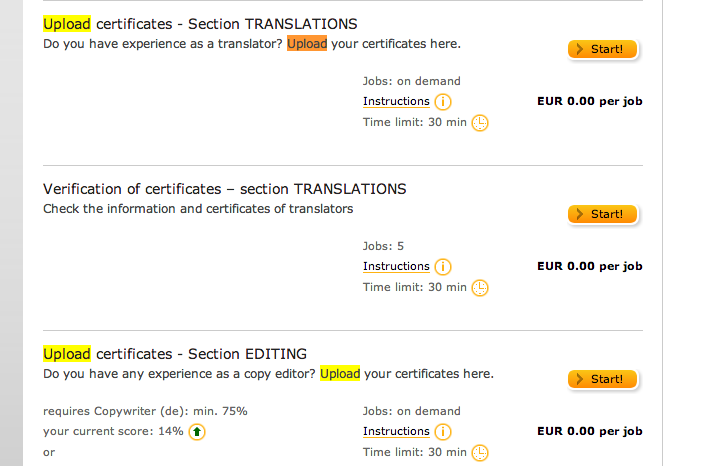Screen dimensions: 719x466
Task: Click the clock icon for editing upload time limit
Action: coord(480,453)
